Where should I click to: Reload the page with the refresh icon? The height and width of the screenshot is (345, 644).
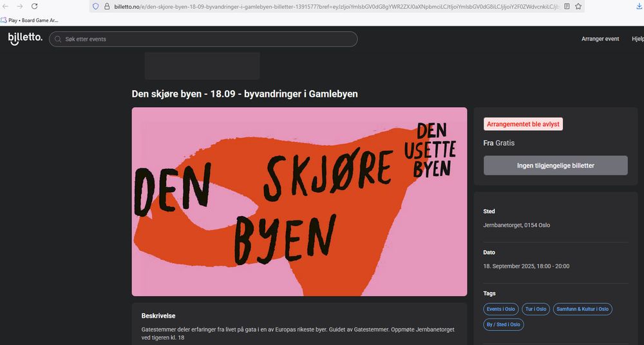pos(35,6)
